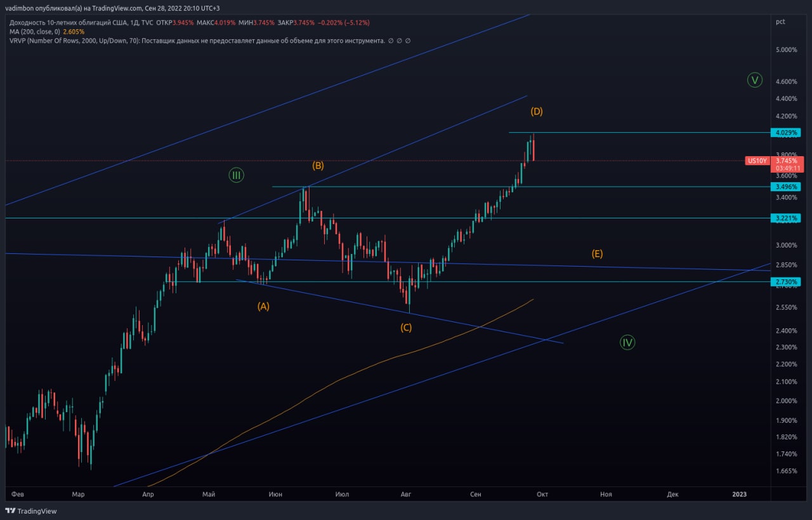The width and height of the screenshot is (812, 520).
Task: Click the Мар label on time axis
Action: coord(78,493)
